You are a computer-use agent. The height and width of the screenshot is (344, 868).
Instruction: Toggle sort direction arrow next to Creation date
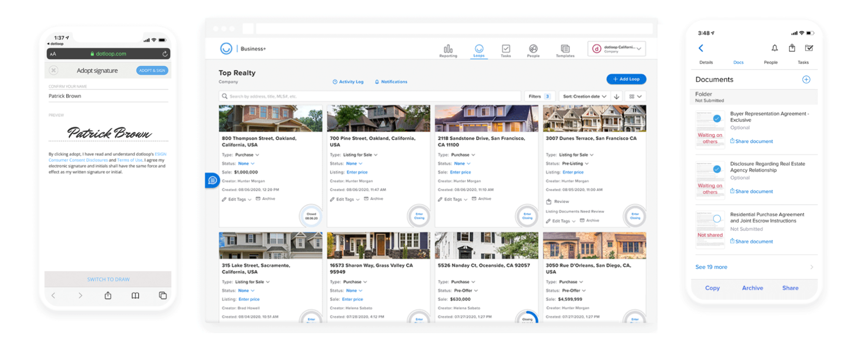(x=617, y=96)
